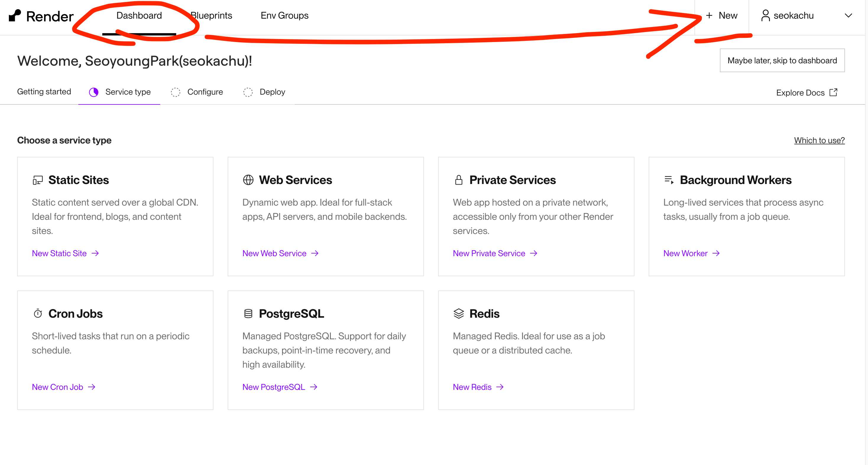This screenshot has height=465, width=868.
Task: Click the Web Services globe icon
Action: 248,180
